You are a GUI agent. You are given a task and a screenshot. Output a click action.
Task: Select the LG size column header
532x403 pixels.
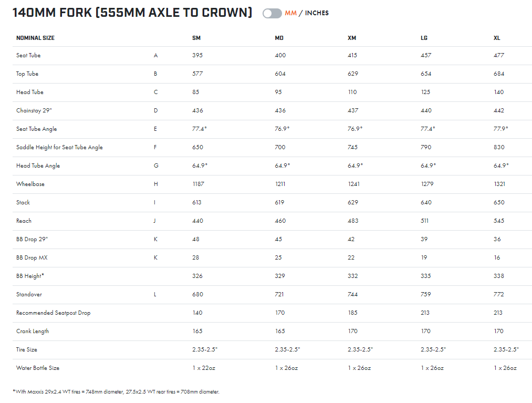point(424,38)
